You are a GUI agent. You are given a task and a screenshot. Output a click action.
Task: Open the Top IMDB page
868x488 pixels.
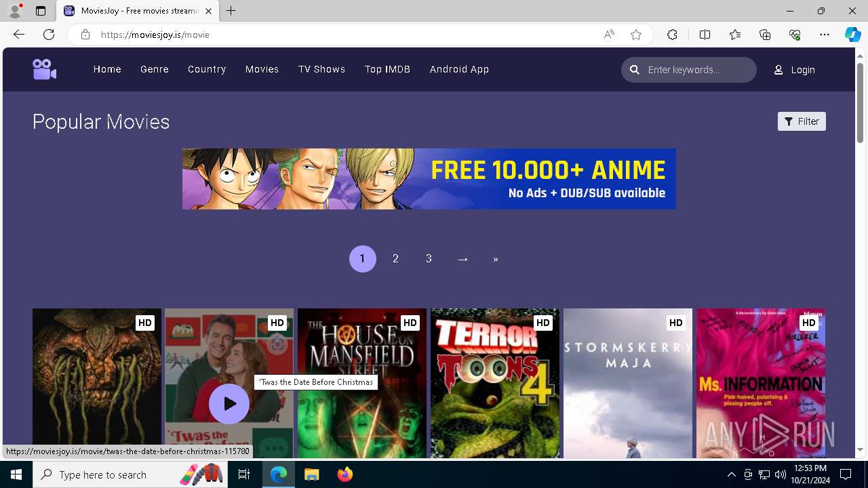[387, 69]
